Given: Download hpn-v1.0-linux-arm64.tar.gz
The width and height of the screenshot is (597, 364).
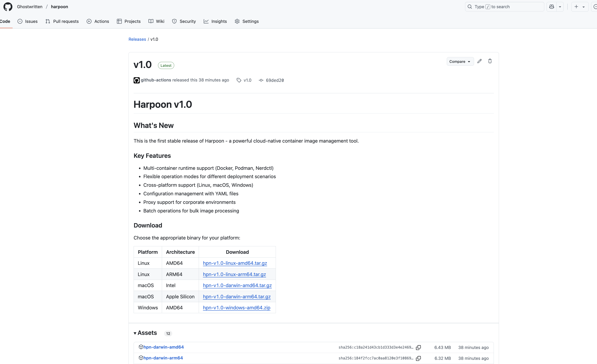Looking at the screenshot, I should (x=234, y=274).
